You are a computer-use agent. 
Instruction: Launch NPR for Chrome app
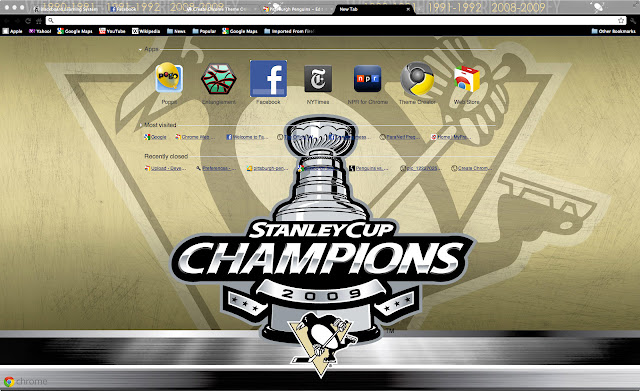[367, 79]
